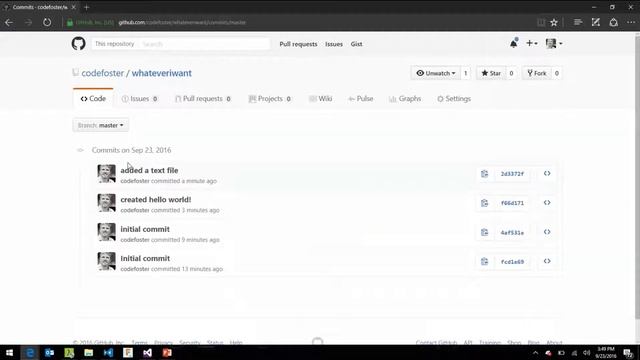Screen dimensions: 640x360
Task: Reload the page with the refresh icon
Action: [x=47, y=22]
